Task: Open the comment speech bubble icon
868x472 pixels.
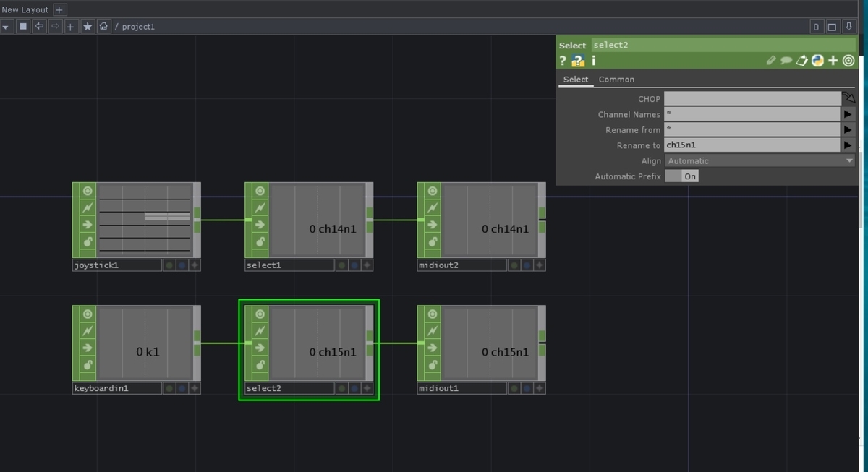Action: (x=786, y=61)
